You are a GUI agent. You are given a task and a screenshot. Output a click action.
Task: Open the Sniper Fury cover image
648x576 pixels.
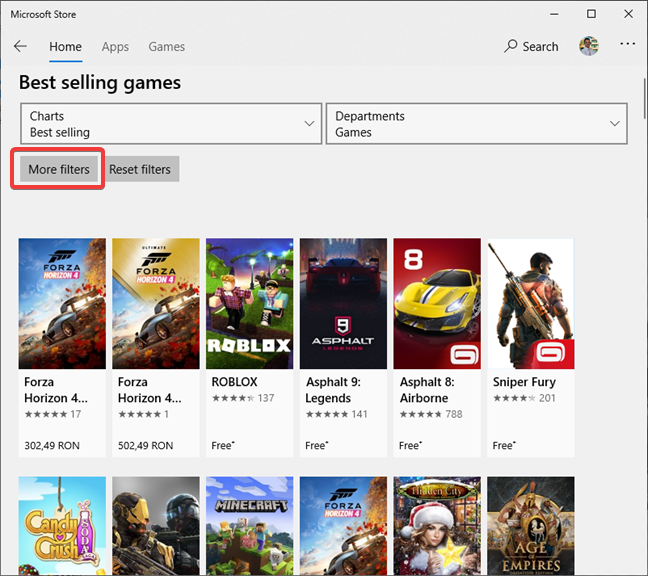point(531,303)
